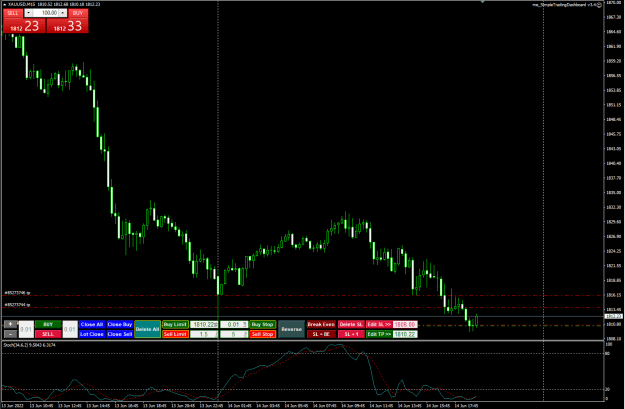Click the Edit SL >> button

pos(379,324)
